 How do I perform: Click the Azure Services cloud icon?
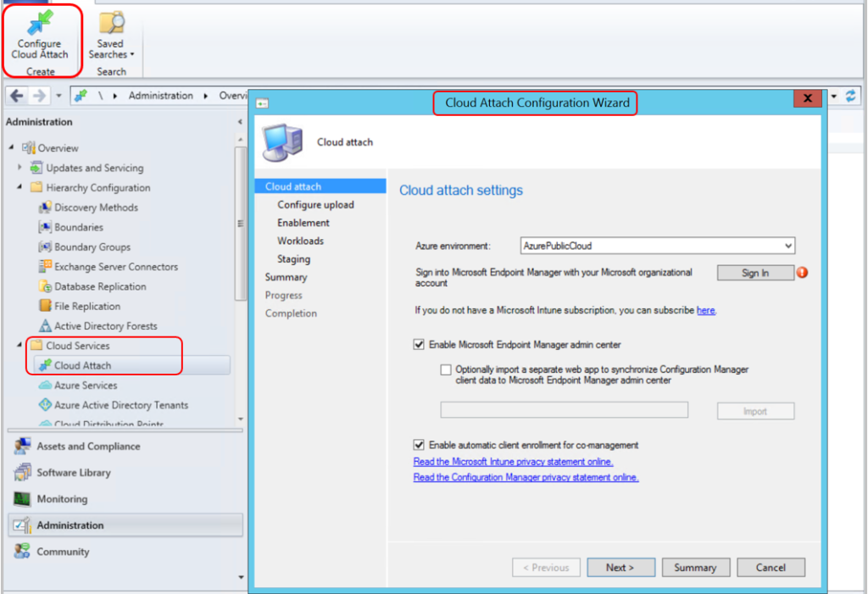[45, 386]
